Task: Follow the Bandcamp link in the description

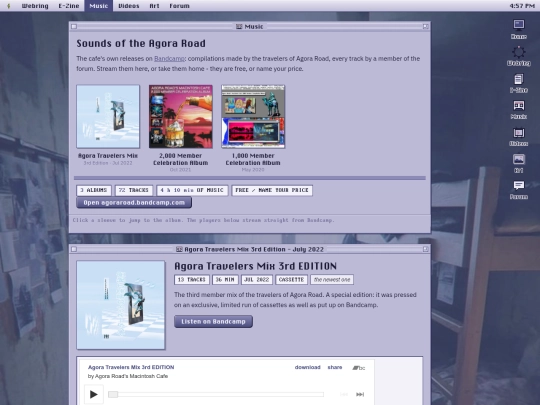Action: pyautogui.click(x=169, y=59)
